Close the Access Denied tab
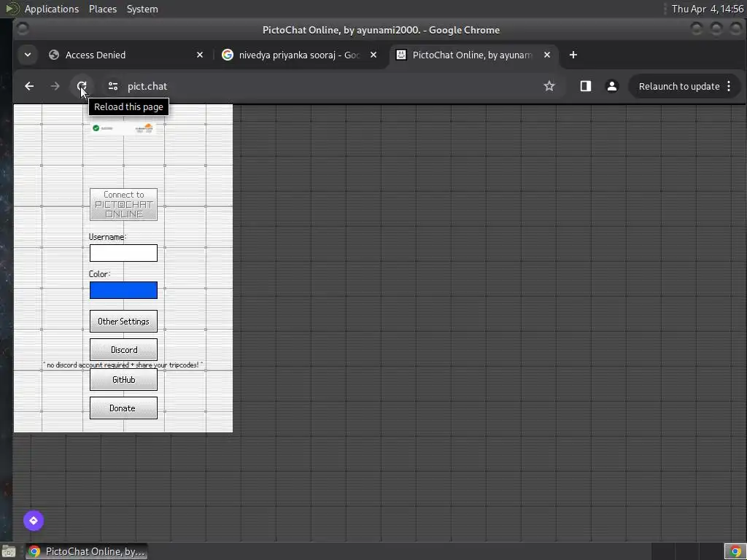The image size is (747, 560). pyautogui.click(x=200, y=55)
